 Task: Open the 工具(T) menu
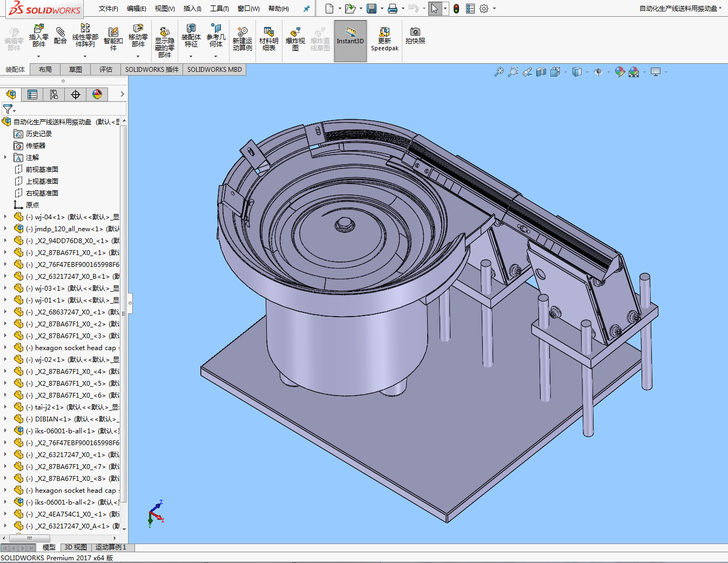[x=219, y=9]
